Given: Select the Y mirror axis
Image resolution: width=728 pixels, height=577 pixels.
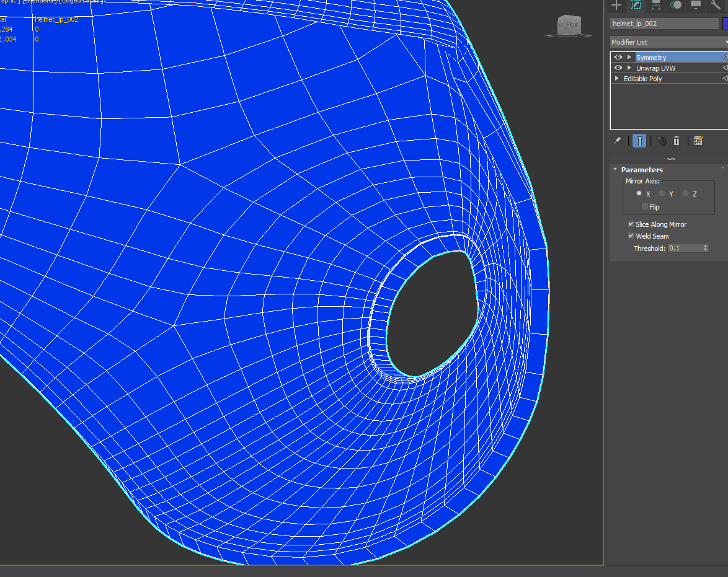Looking at the screenshot, I should [x=662, y=194].
